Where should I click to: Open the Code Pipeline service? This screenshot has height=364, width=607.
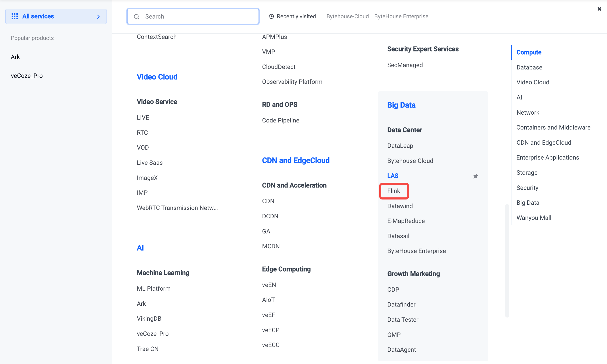[281, 120]
